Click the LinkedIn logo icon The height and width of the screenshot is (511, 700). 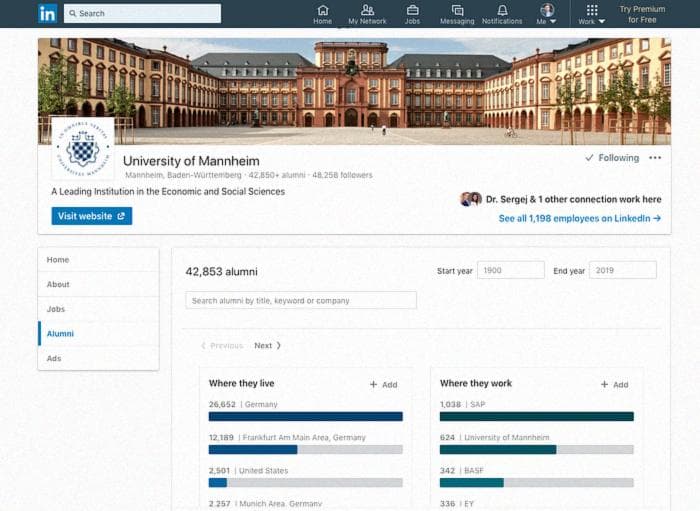(47, 13)
